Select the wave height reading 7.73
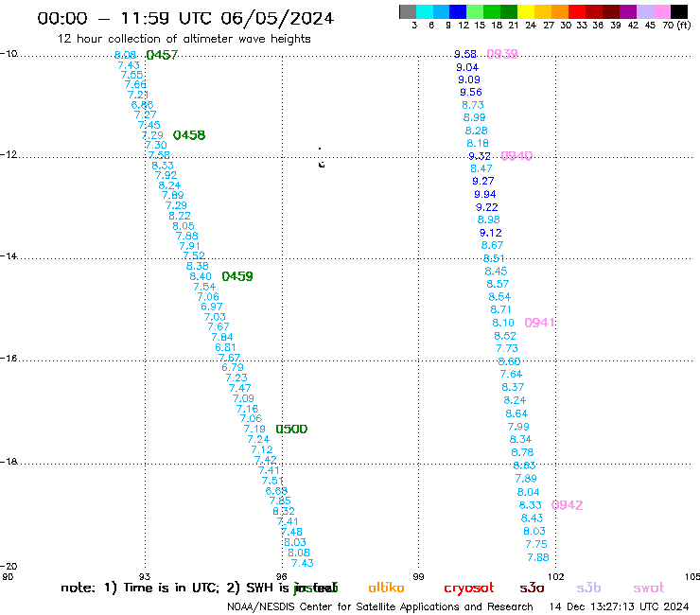This screenshot has width=700, height=615. click(507, 348)
